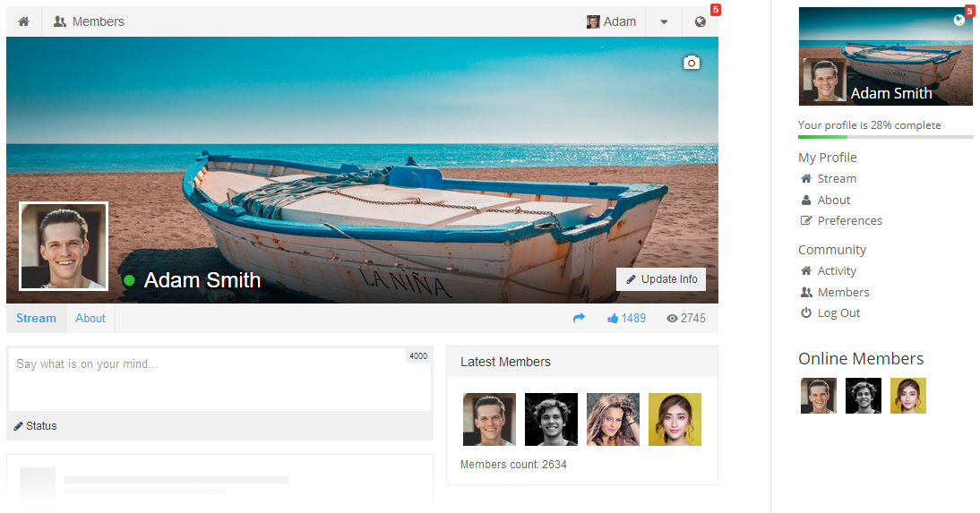
Task: Click 'Your profile is 28% complete' text
Action: click(x=870, y=125)
